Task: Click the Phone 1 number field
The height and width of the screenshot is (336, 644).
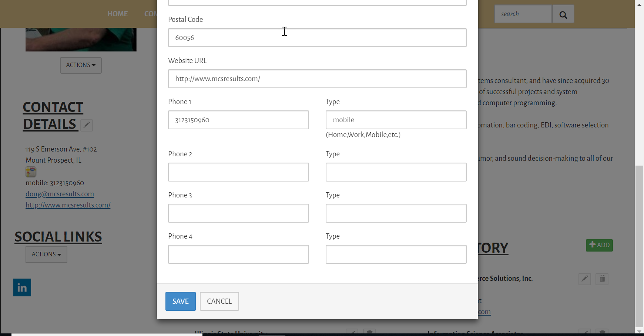Action: pyautogui.click(x=238, y=120)
